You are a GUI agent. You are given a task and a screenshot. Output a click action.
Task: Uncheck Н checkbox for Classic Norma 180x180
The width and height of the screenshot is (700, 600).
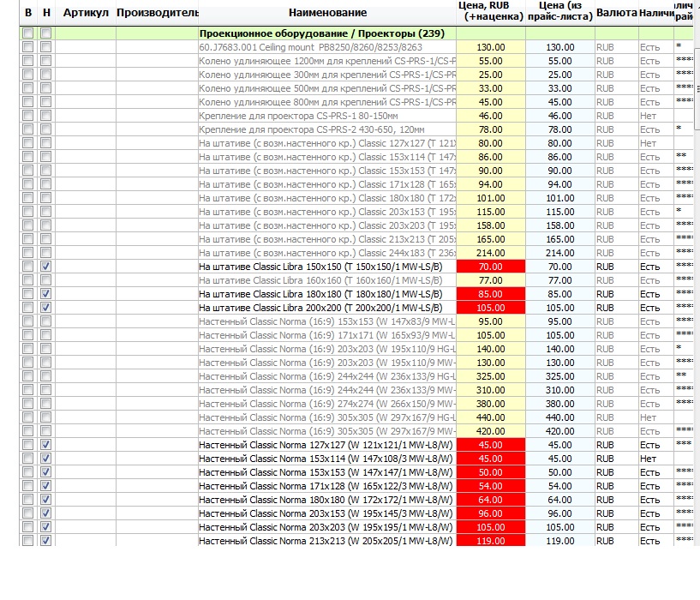(45, 500)
